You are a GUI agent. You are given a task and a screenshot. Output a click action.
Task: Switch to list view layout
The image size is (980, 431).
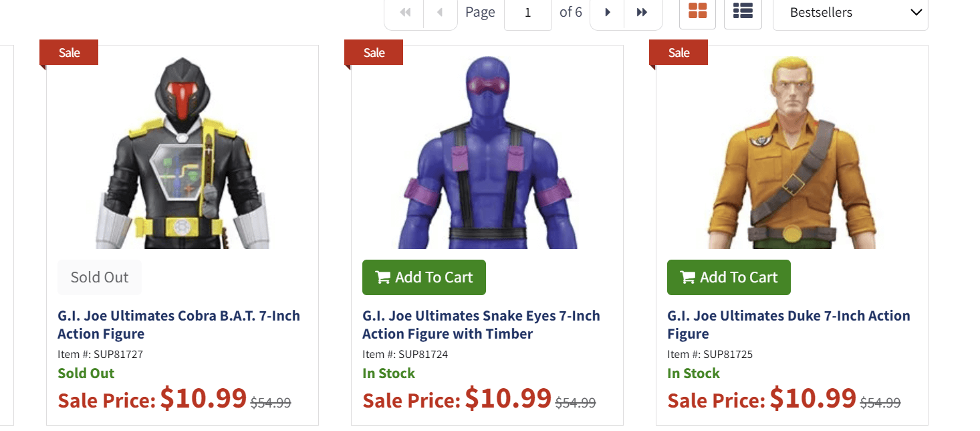(743, 11)
